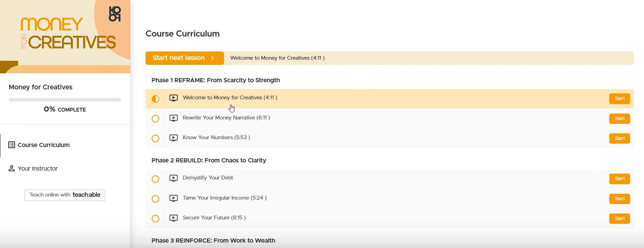Image resolution: width=644 pixels, height=248 pixels.
Task: Click half-filled progress circle for Welcome lesson
Action: [x=155, y=99]
